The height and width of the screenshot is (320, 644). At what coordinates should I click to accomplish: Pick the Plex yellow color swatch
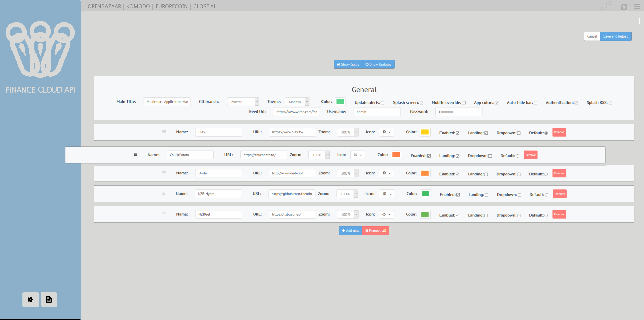coord(425,132)
